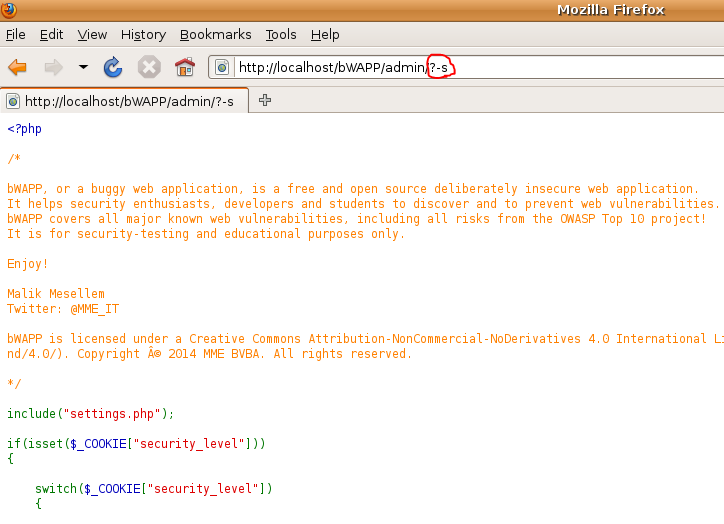Click the Forward arrow button

coord(54,67)
